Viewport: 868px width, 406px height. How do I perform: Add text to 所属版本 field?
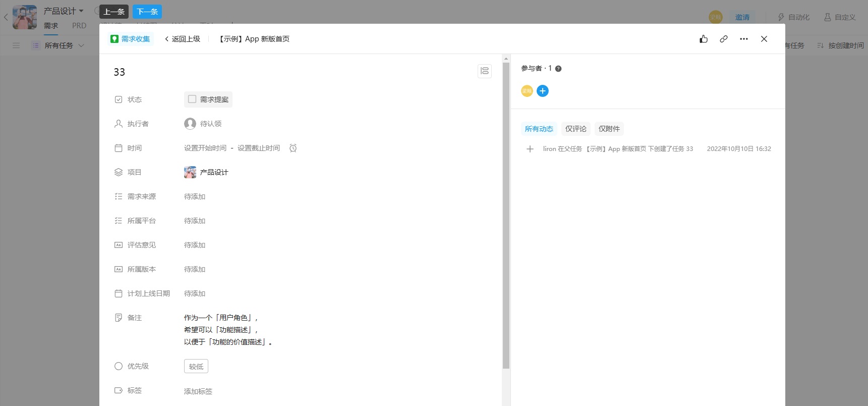click(195, 269)
